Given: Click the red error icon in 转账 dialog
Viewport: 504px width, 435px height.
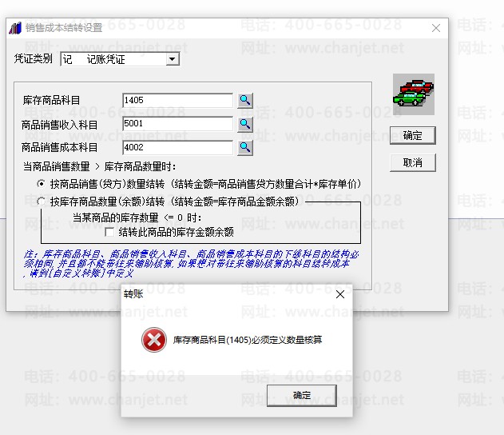Looking at the screenshot, I should (x=154, y=340).
